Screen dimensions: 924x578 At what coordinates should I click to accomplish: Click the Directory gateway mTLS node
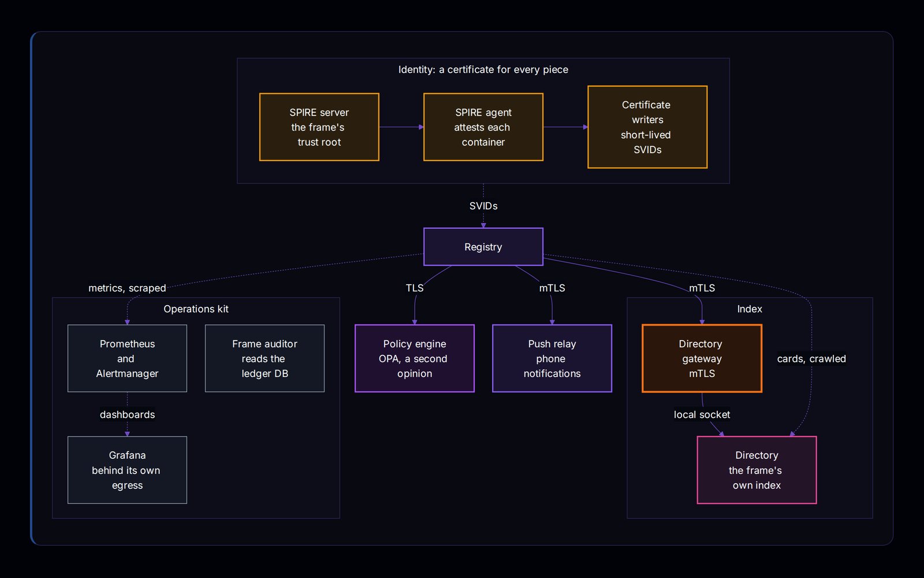pos(702,358)
